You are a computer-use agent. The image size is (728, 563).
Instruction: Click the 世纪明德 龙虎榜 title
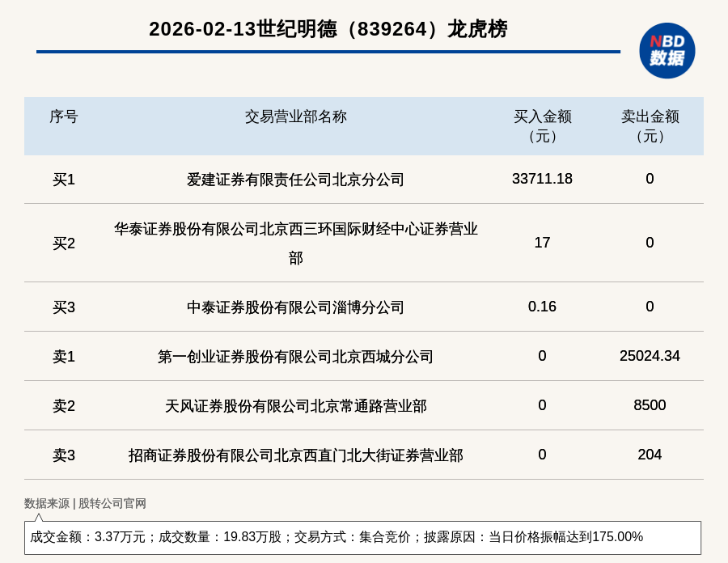328,29
